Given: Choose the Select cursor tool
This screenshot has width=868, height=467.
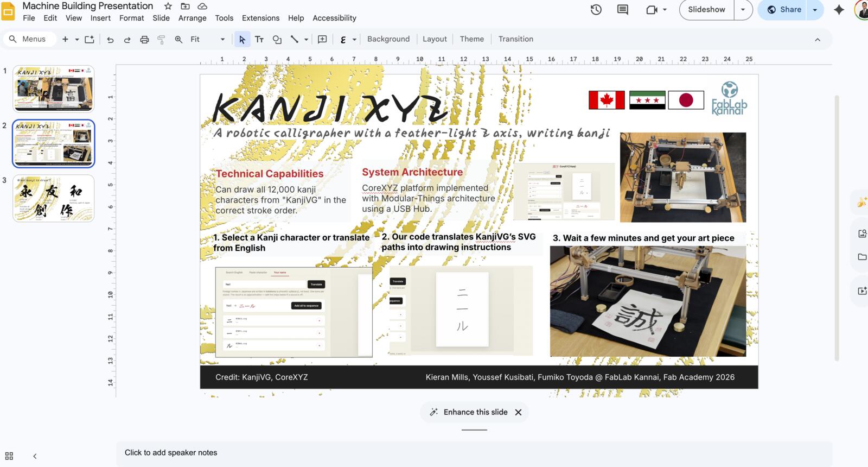Looking at the screenshot, I should 242,39.
